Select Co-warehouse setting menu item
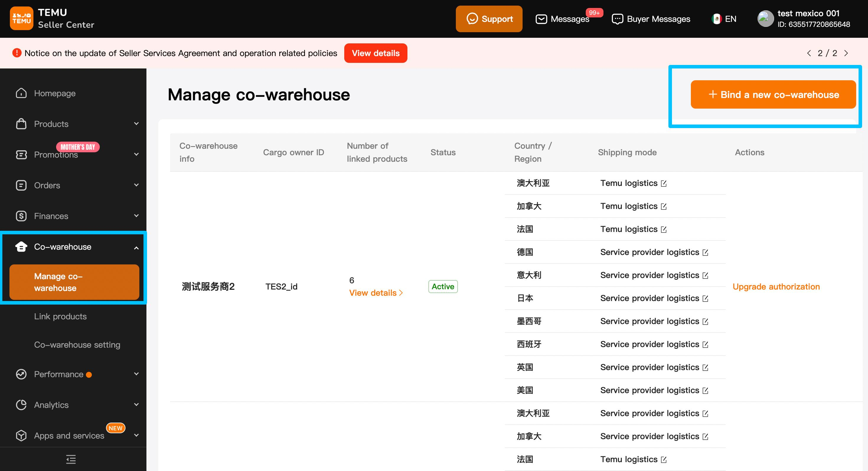The width and height of the screenshot is (868, 471). pyautogui.click(x=77, y=345)
